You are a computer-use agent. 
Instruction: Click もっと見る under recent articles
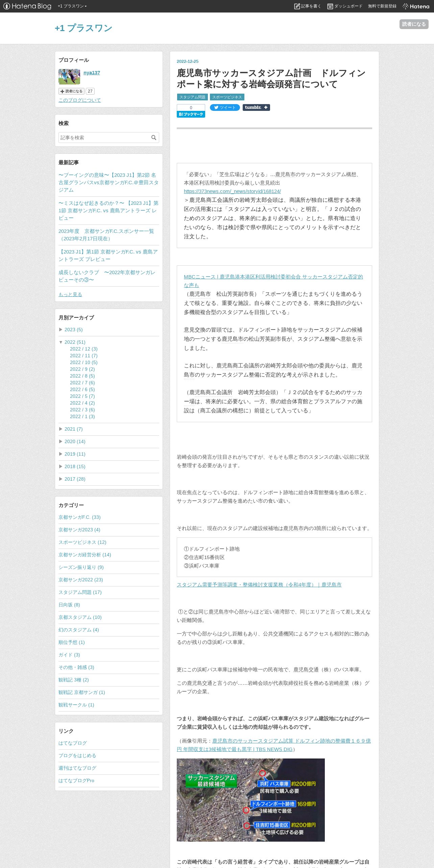70,294
